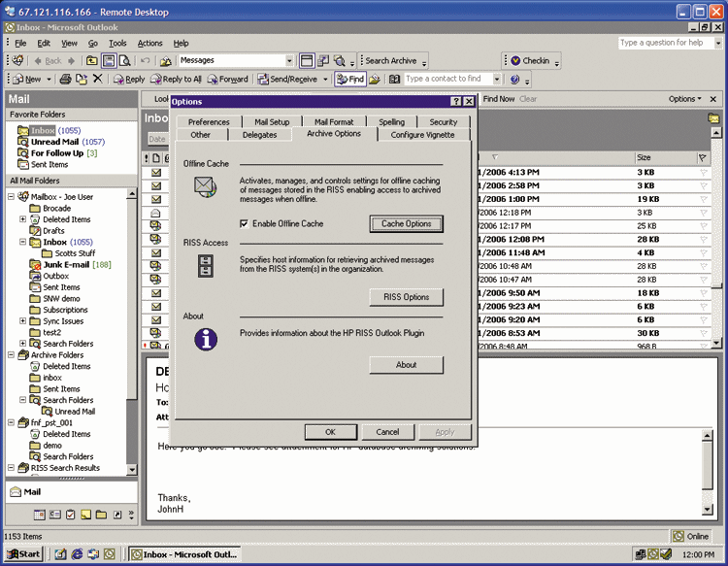Expand the Deleted Items folder under Mailbox
Image resolution: width=728 pixels, height=566 pixels.
[x=22, y=219]
